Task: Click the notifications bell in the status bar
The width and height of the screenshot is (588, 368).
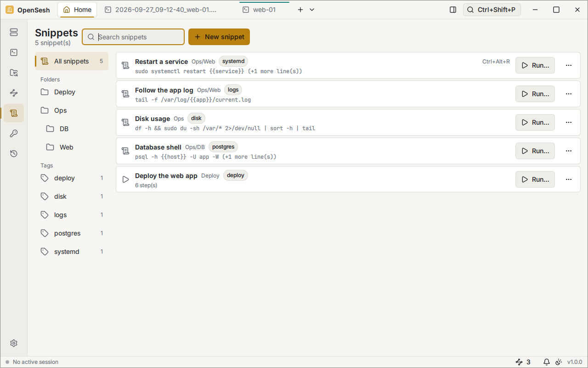Action: (547, 362)
